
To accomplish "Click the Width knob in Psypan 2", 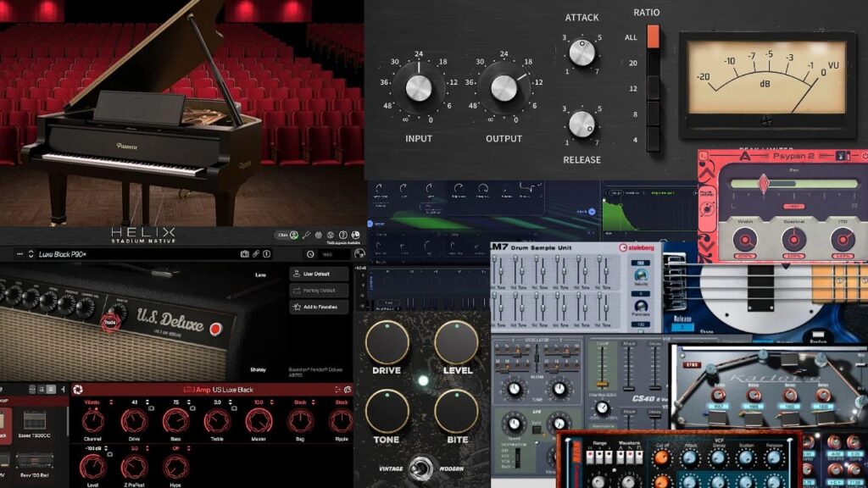I will [745, 241].
